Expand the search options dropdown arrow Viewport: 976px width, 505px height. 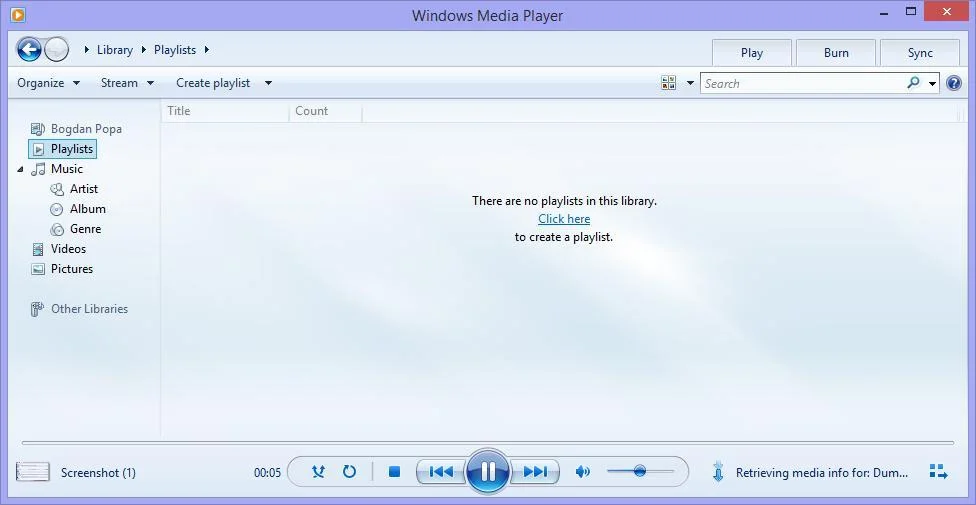(932, 83)
